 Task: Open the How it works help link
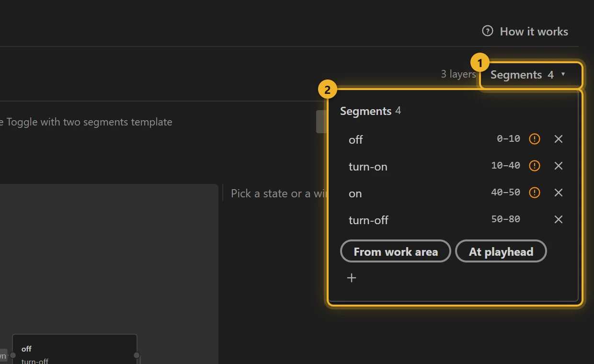pos(525,32)
